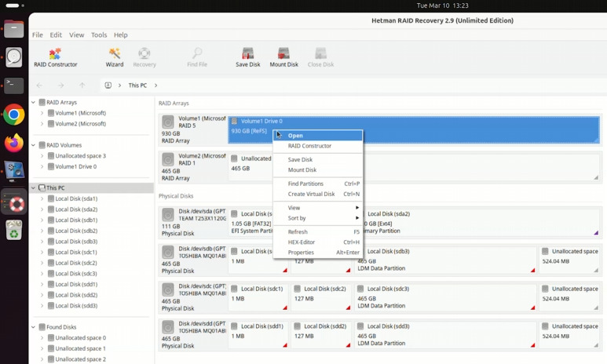Open Files from the dock

pyautogui.click(x=14, y=28)
